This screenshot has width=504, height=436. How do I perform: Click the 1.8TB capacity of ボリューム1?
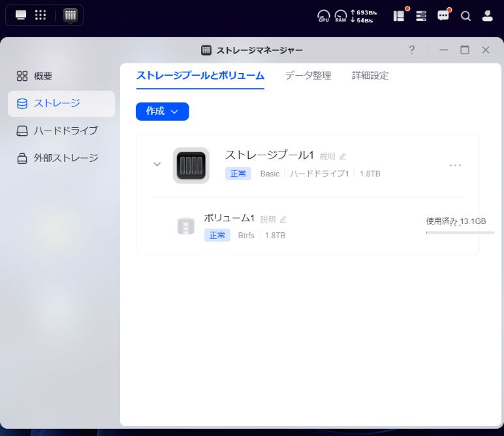275,236
